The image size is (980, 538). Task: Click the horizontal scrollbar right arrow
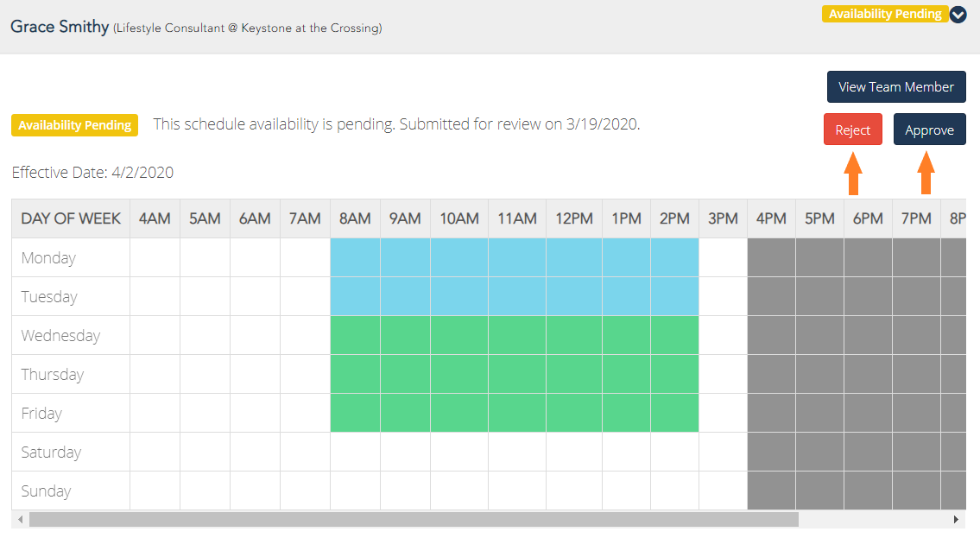(x=956, y=519)
